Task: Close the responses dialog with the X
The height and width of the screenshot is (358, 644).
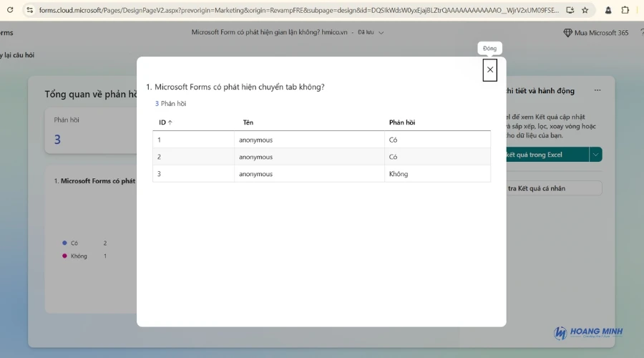Action: point(489,70)
